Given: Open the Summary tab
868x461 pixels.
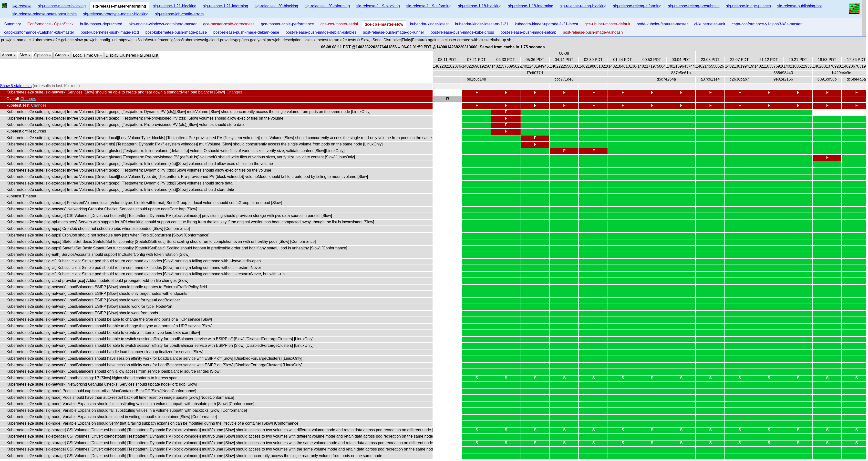Looking at the screenshot, I should (12, 24).
